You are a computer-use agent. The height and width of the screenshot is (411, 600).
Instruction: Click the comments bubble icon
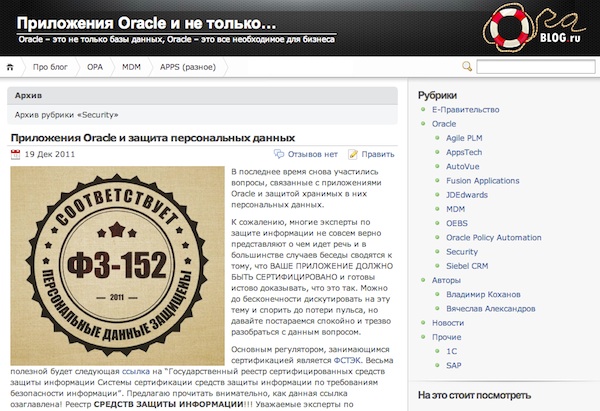tap(279, 154)
